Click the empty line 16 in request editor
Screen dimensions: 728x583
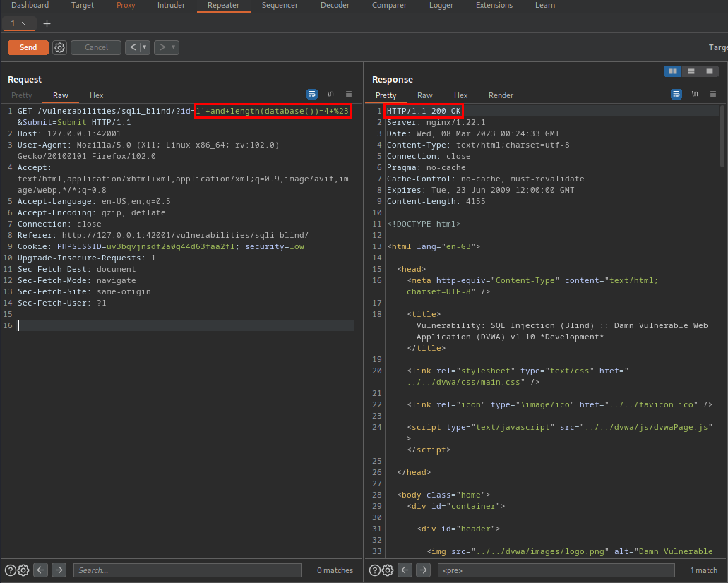point(186,325)
